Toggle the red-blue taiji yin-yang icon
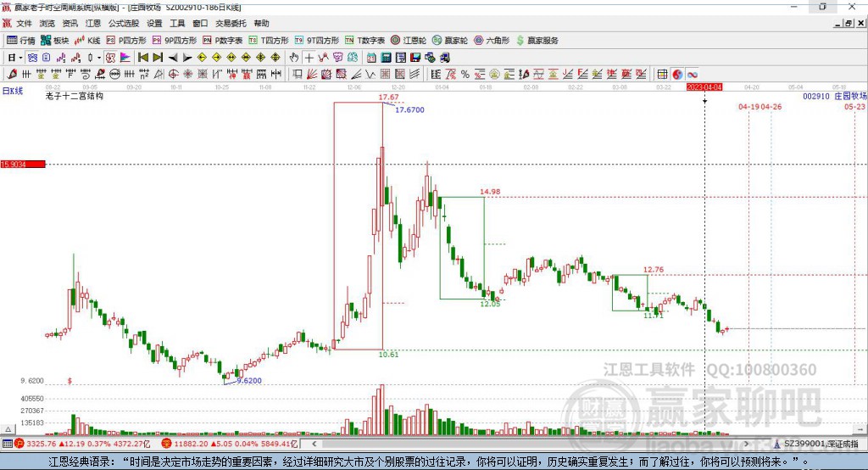 (677, 75)
